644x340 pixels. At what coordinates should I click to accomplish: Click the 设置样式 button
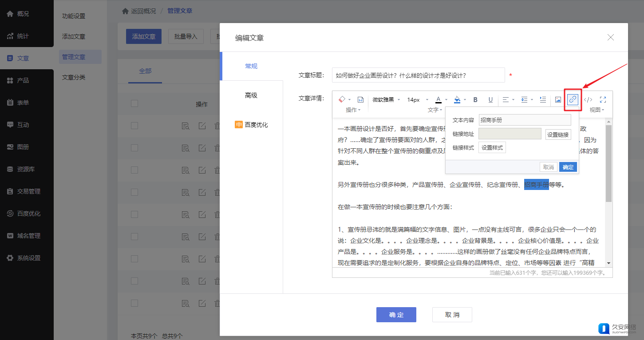coord(492,148)
